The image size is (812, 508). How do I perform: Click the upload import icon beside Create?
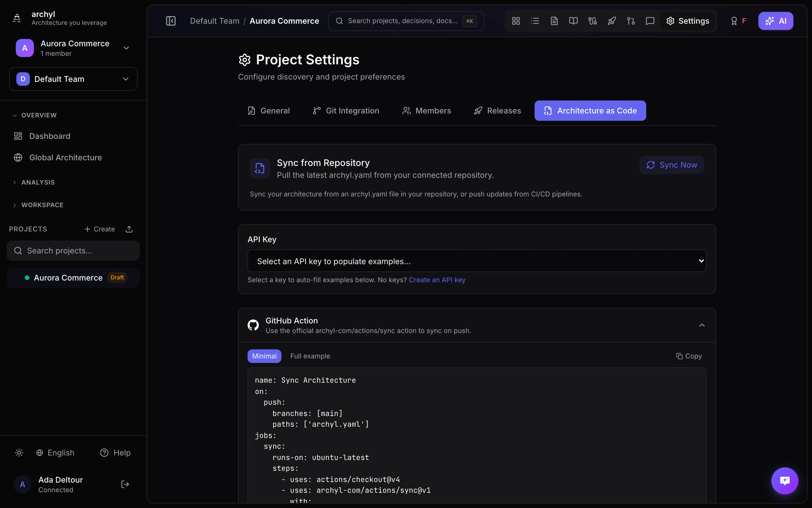click(x=129, y=229)
